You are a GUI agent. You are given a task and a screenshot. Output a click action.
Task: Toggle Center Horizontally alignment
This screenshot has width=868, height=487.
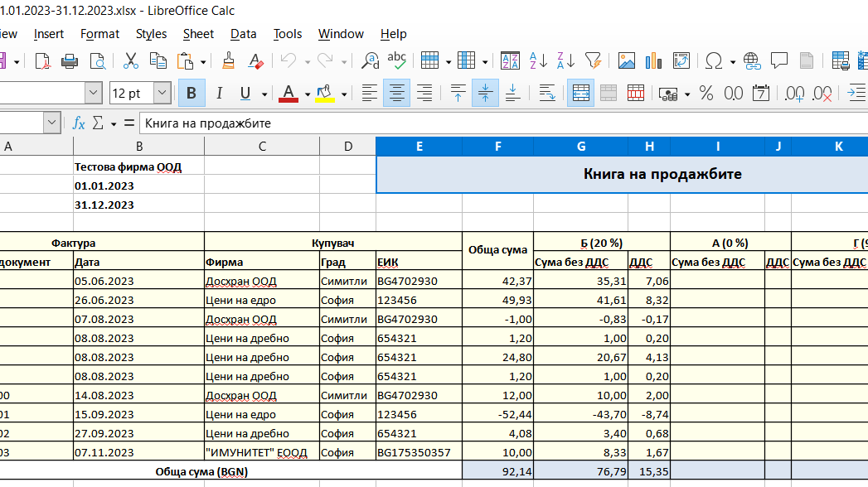click(396, 94)
